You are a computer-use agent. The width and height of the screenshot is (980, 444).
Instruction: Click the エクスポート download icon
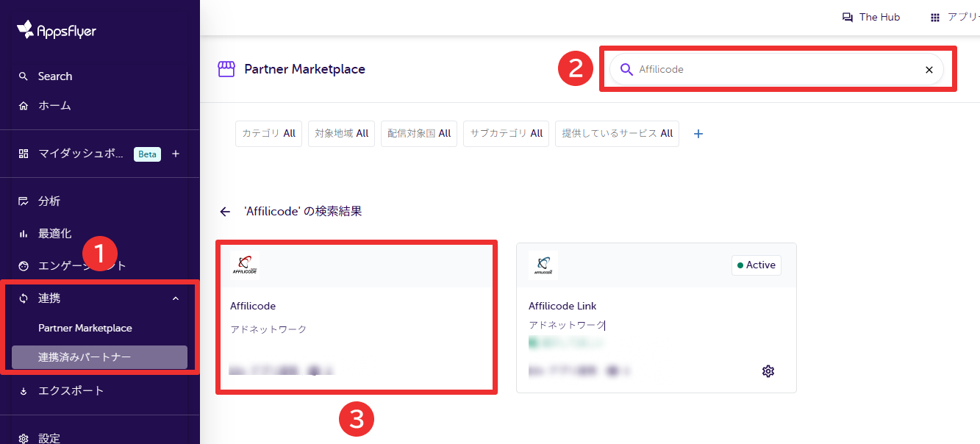(x=24, y=391)
